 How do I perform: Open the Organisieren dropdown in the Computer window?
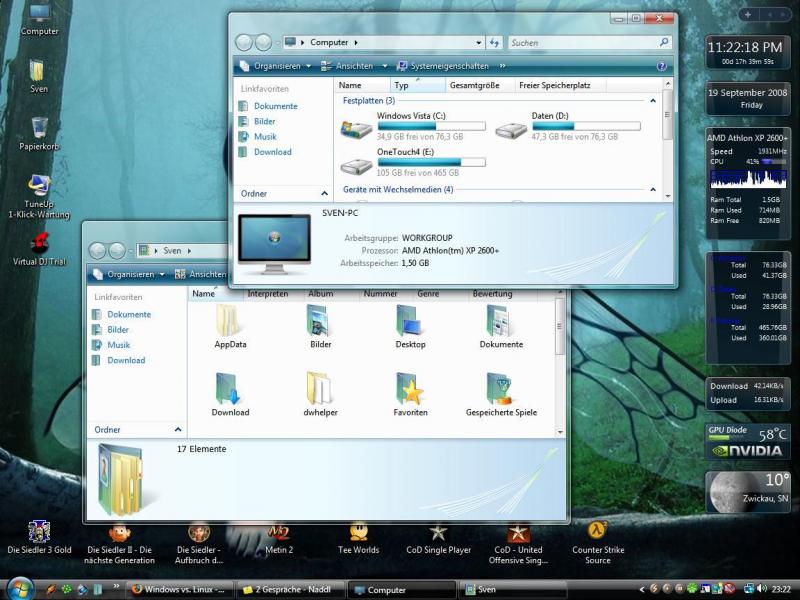click(276, 66)
